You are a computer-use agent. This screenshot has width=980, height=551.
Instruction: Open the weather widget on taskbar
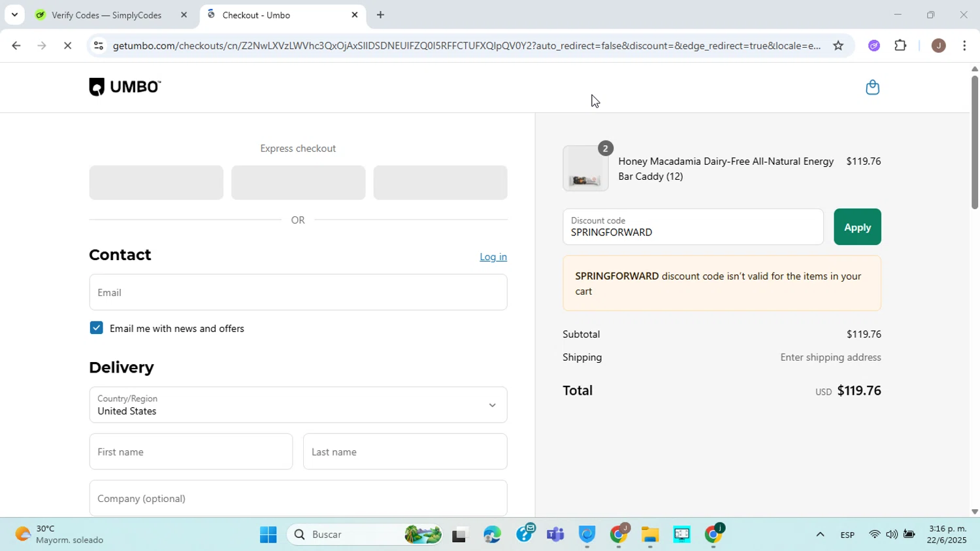[x=60, y=535]
